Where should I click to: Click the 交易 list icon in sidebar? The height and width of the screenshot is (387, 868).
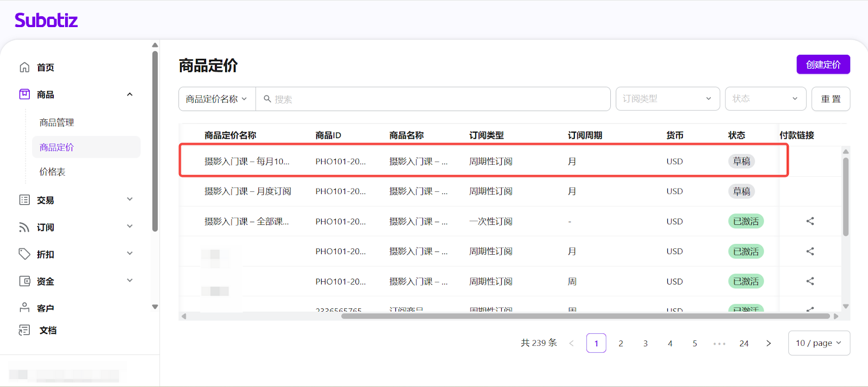coord(24,200)
